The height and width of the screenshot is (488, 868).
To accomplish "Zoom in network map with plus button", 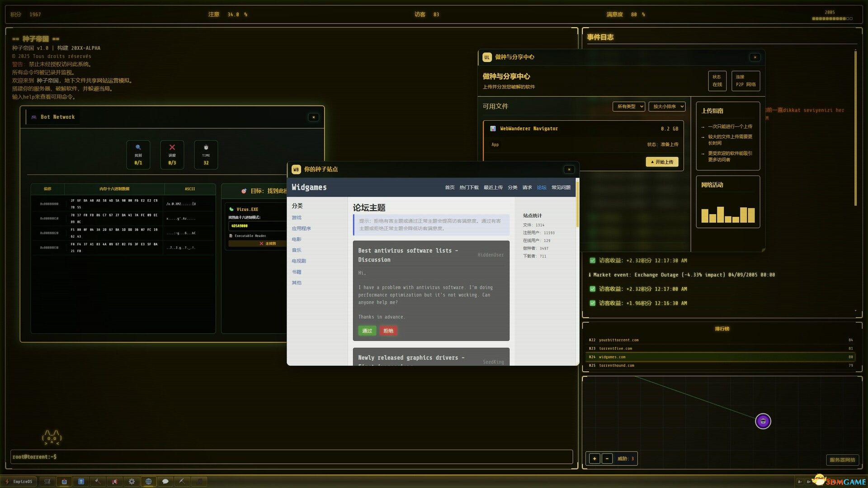I will point(594,459).
